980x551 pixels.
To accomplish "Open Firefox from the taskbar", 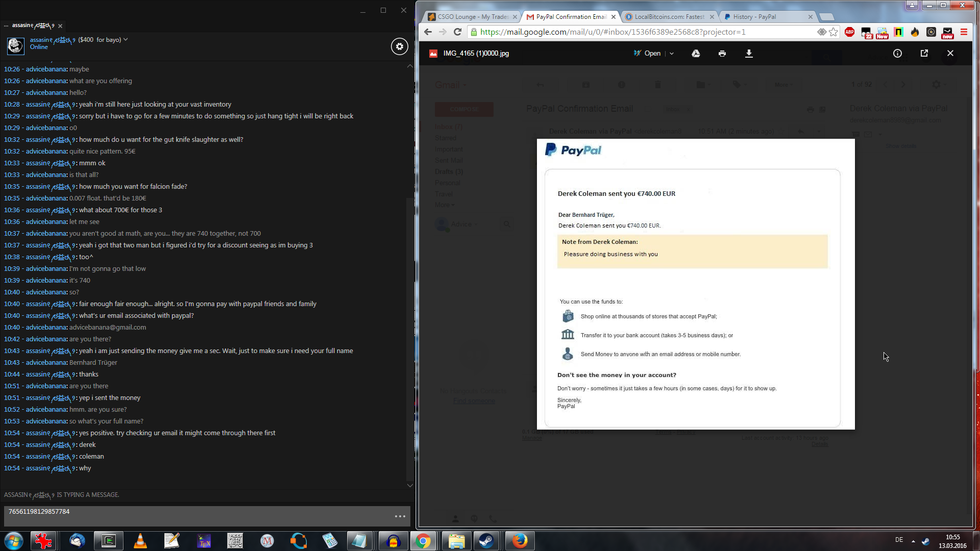I will click(519, 540).
